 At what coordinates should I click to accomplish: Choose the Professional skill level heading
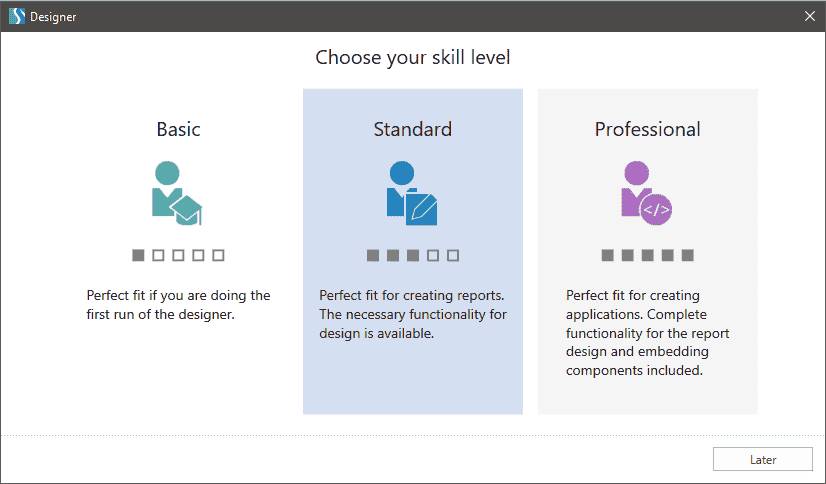[647, 129]
